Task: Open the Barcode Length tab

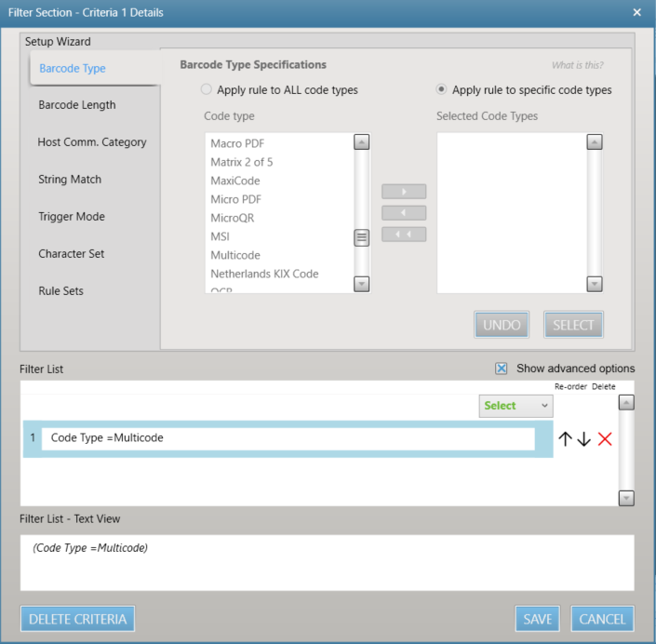Action: click(77, 105)
